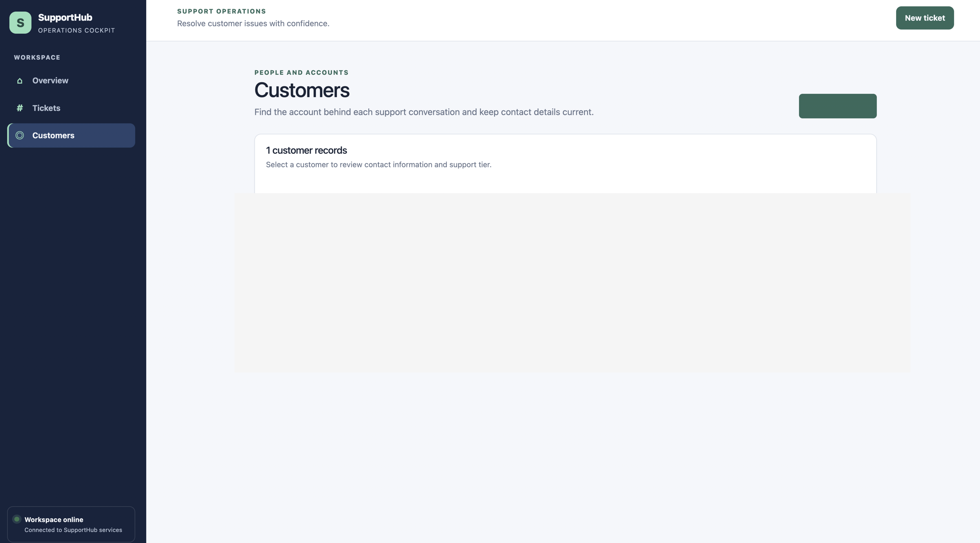Click the Tickets hash icon
Viewport: 980px width, 543px height.
point(20,108)
